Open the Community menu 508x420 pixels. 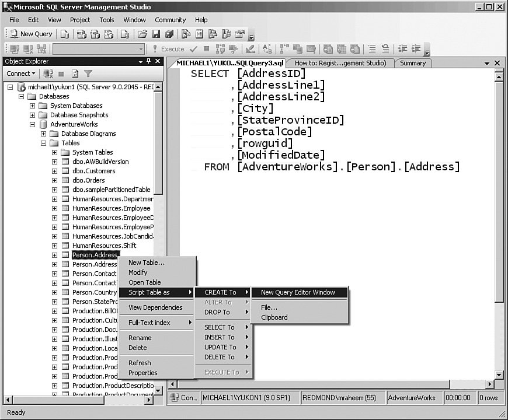pos(171,20)
